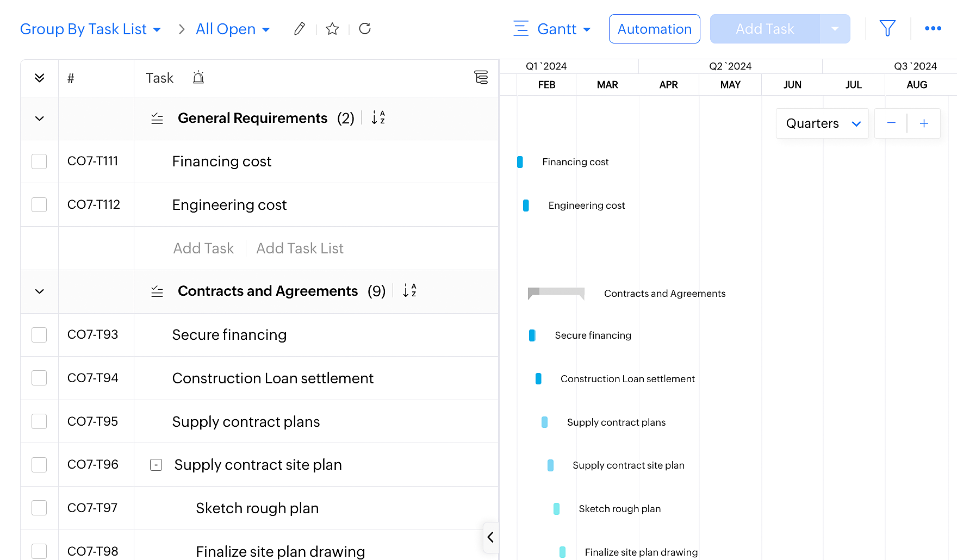Collapse the left task panel arrow
The width and height of the screenshot is (957, 560).
[x=490, y=537]
